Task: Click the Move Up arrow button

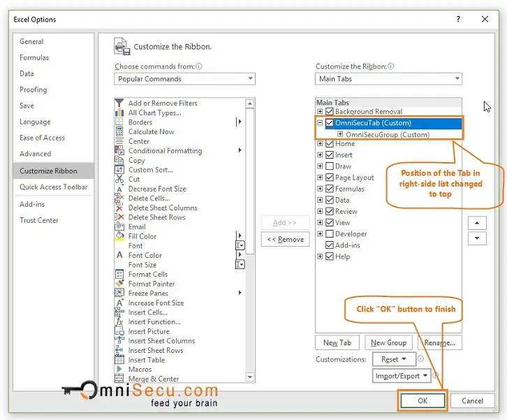Action: (477, 223)
